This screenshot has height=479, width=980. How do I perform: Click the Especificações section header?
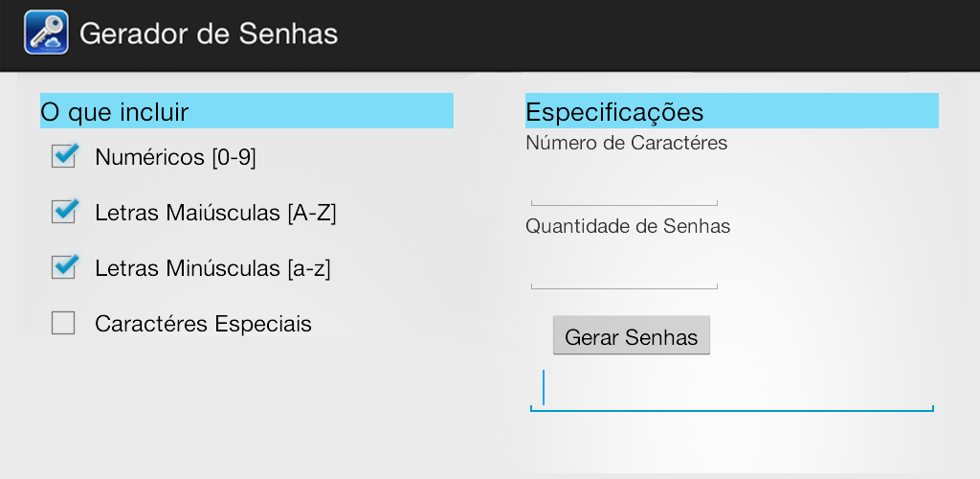point(731,112)
